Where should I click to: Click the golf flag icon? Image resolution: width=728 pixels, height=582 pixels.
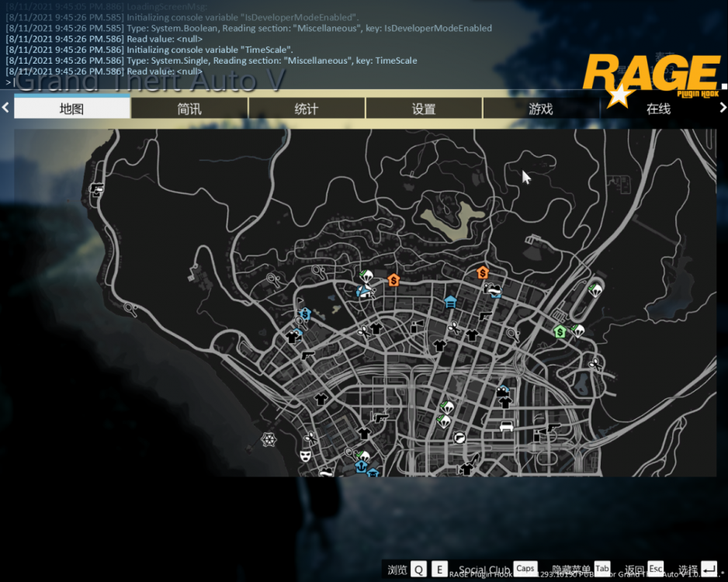pos(300,303)
